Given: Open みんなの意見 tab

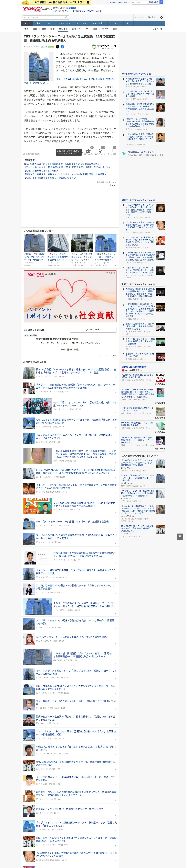Looking at the screenshot, I should pyautogui.click(x=98, y=24).
